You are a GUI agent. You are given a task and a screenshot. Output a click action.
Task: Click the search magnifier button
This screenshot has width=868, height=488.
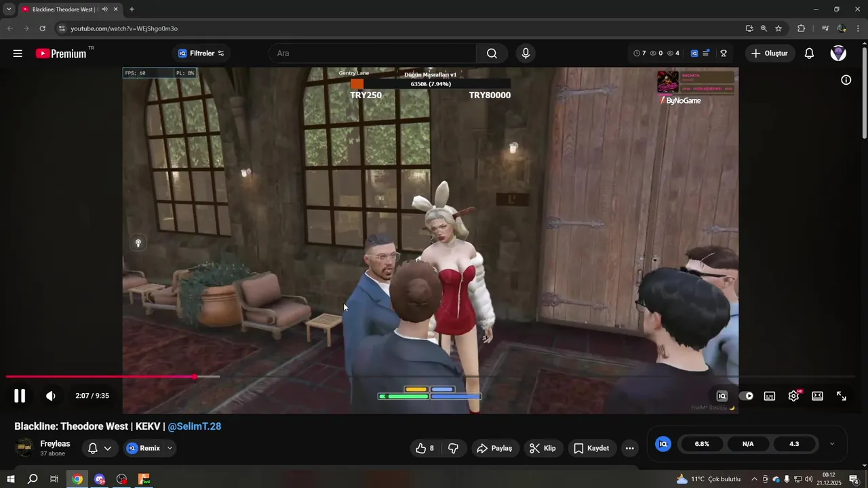tap(492, 54)
